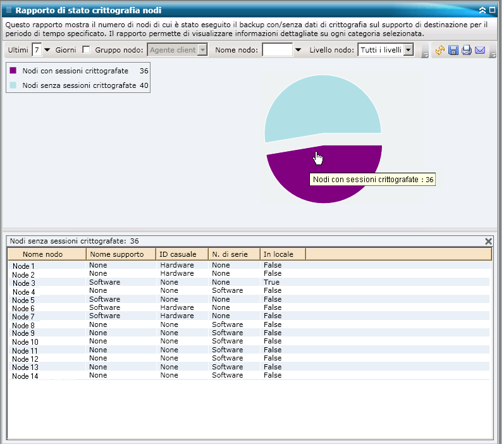Open the Nome nodo dropdown arrow
The image size is (504, 444).
tap(298, 50)
